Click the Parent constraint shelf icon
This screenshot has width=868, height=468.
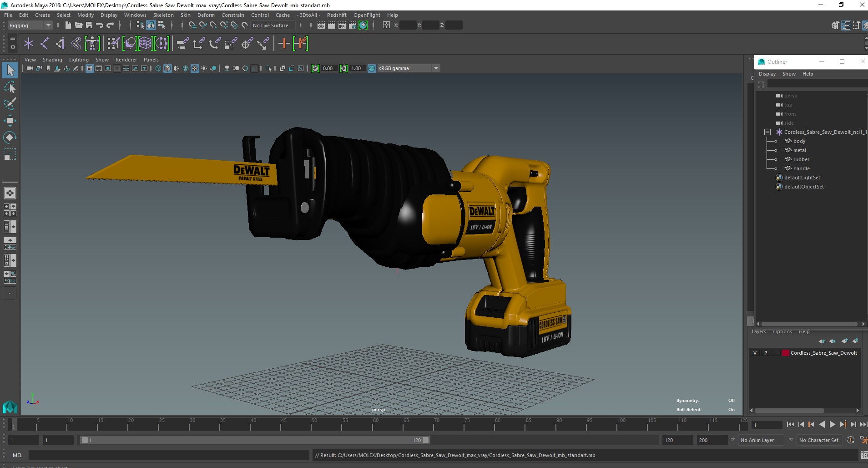[x=183, y=44]
